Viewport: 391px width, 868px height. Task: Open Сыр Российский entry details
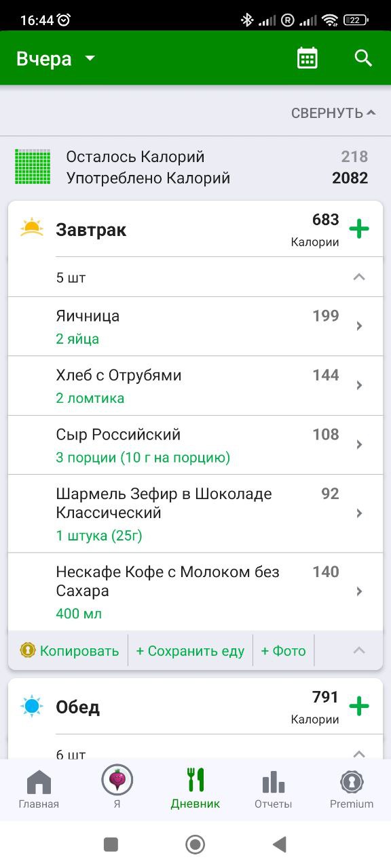click(x=195, y=446)
